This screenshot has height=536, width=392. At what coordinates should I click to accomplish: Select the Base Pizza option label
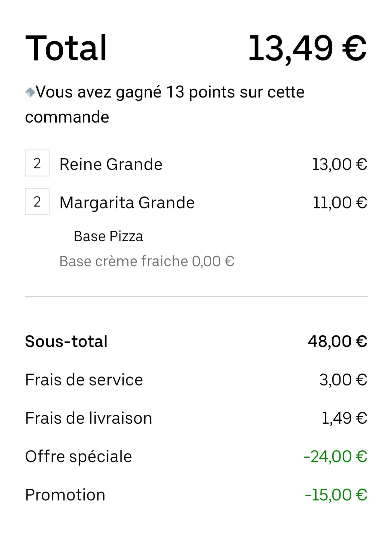click(108, 236)
